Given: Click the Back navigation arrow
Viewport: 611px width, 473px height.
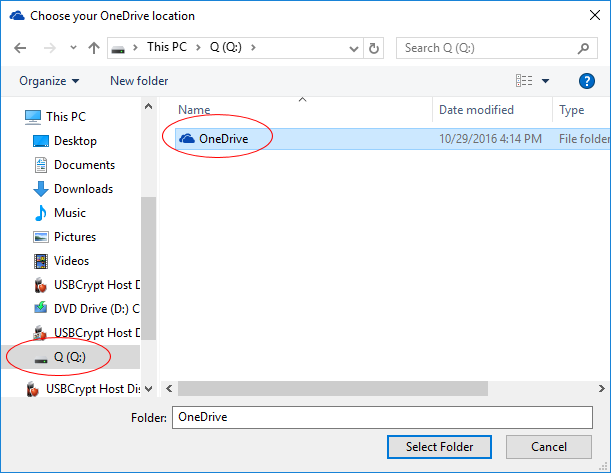Looking at the screenshot, I should coord(20,48).
